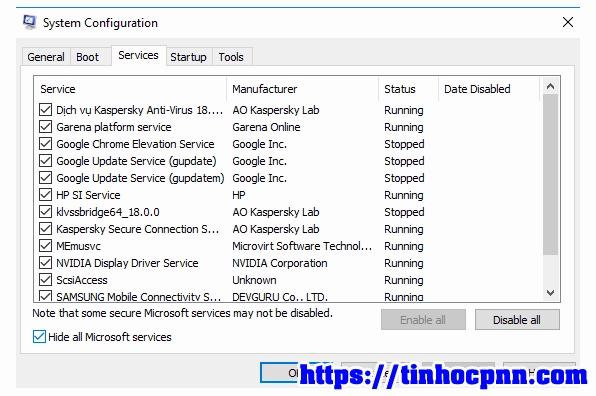Sort by the Manufacturer column header
Screen dimensions: 596x396
[x=303, y=89]
